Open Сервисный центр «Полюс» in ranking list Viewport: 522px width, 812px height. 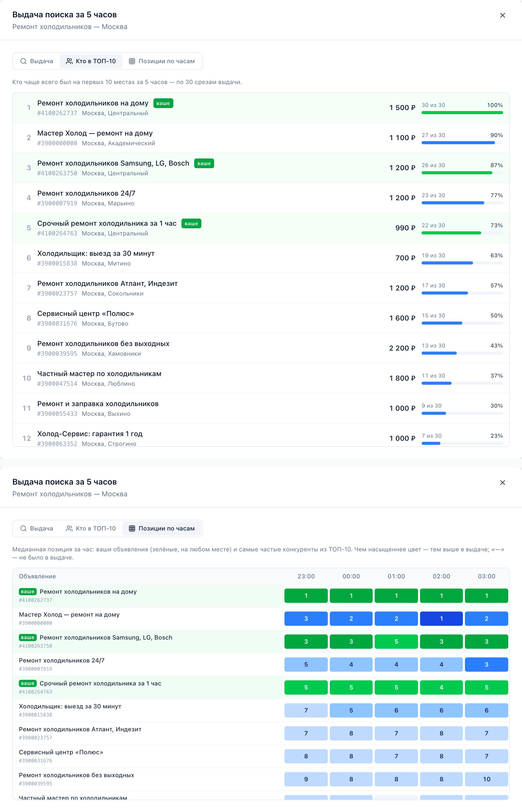click(261, 318)
